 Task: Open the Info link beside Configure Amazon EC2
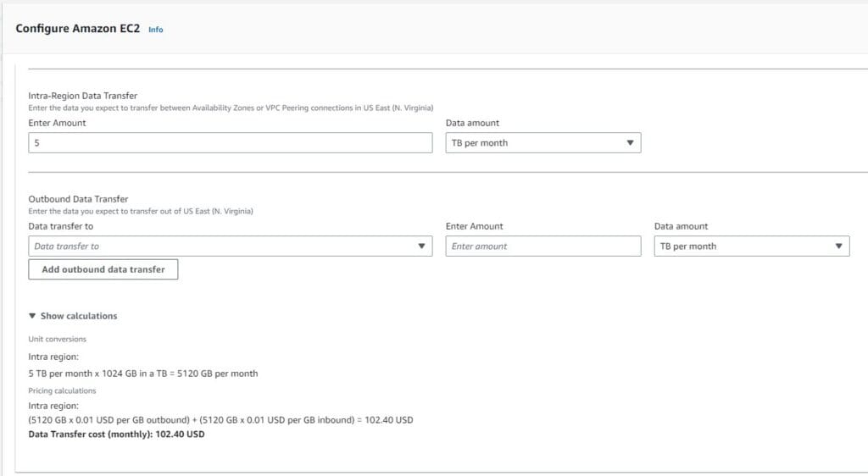point(156,30)
